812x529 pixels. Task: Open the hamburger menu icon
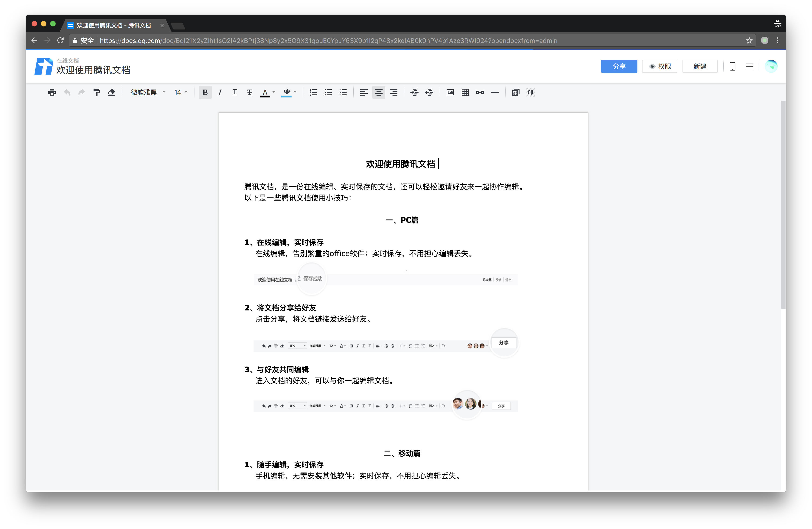[749, 67]
